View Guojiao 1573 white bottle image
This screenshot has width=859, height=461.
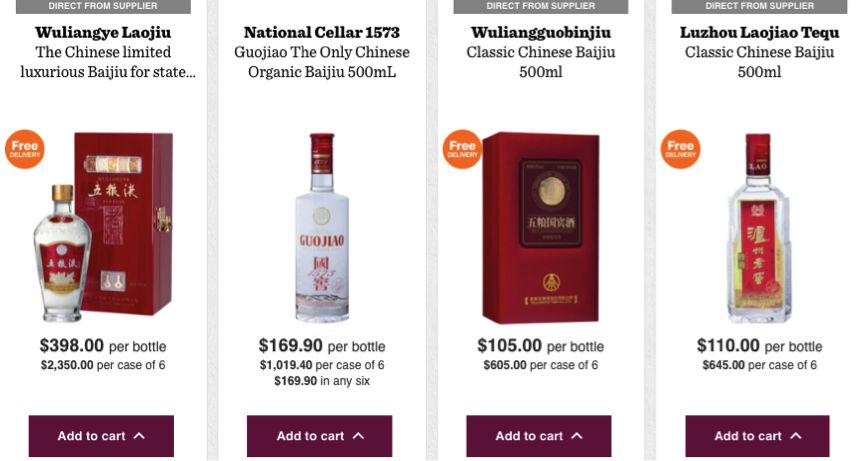coord(322,228)
